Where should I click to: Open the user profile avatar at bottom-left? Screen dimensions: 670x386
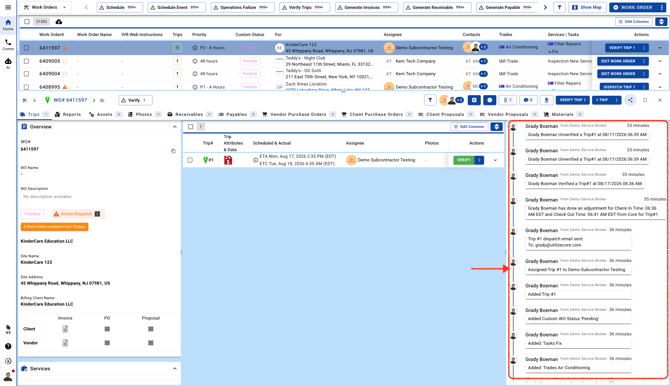8,376
